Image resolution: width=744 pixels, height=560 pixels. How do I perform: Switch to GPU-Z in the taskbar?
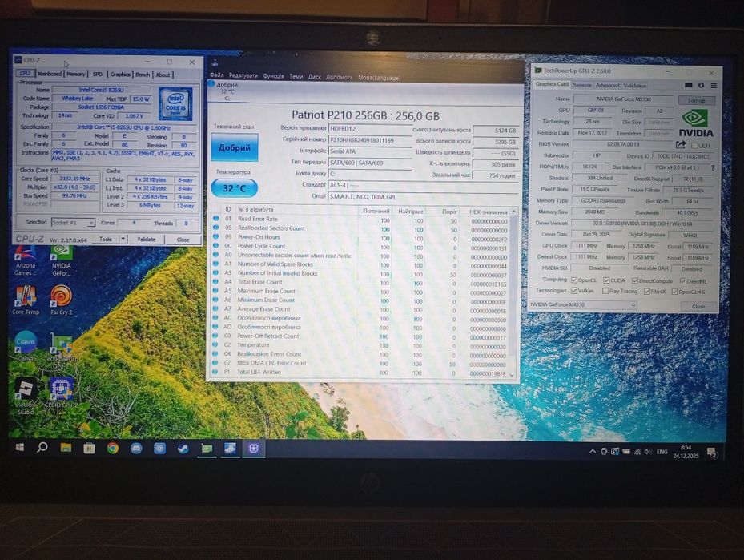pos(207,448)
